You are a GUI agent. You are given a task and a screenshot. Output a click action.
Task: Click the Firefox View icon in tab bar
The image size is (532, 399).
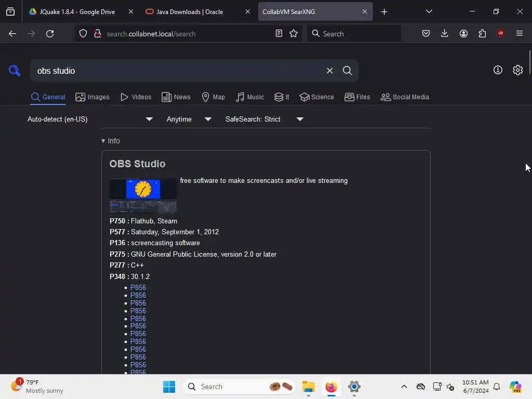pos(10,12)
